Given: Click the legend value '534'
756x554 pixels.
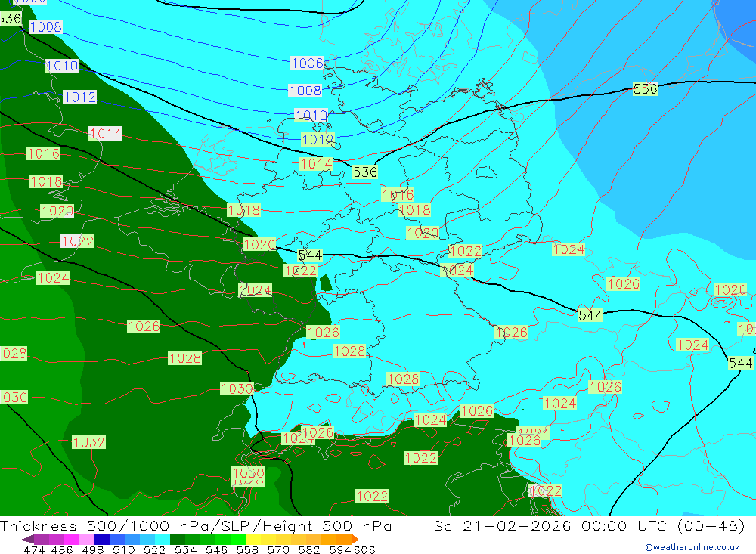Looking at the screenshot, I should [186, 549].
